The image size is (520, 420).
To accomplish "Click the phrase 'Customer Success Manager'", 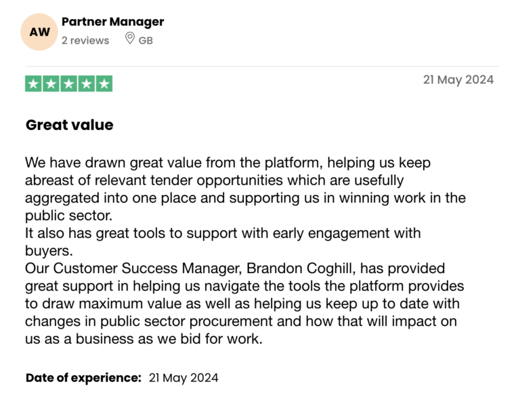I will (146, 268).
